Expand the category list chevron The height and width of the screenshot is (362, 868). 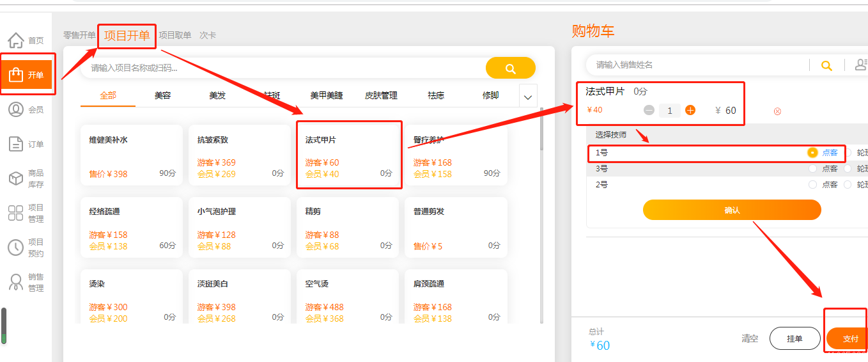pos(528,97)
